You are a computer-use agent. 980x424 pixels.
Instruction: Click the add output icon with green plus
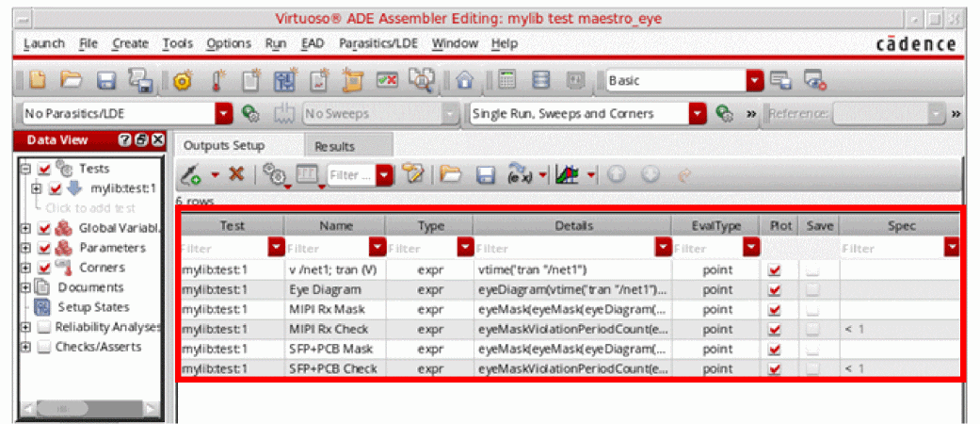tap(191, 174)
